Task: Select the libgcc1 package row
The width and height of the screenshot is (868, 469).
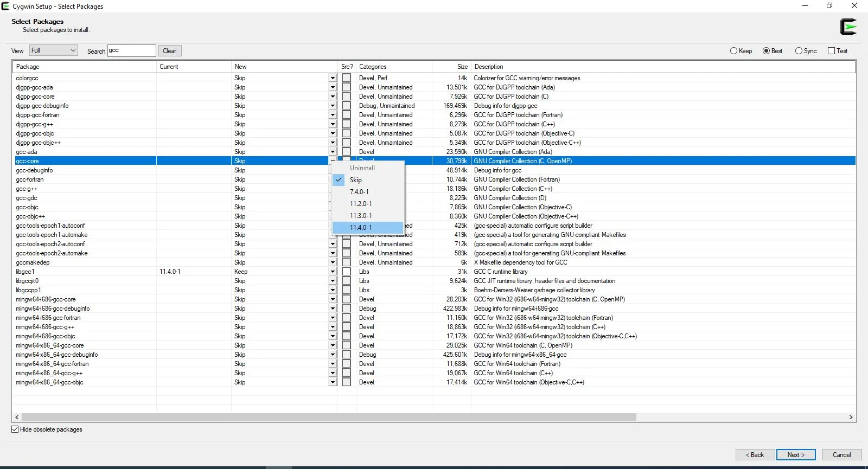Action: 434,272
